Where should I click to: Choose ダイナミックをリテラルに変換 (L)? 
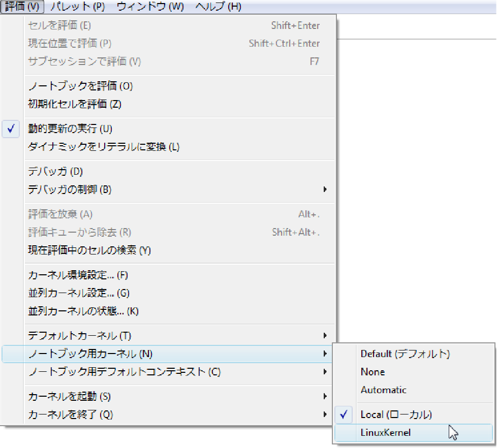click(168, 147)
